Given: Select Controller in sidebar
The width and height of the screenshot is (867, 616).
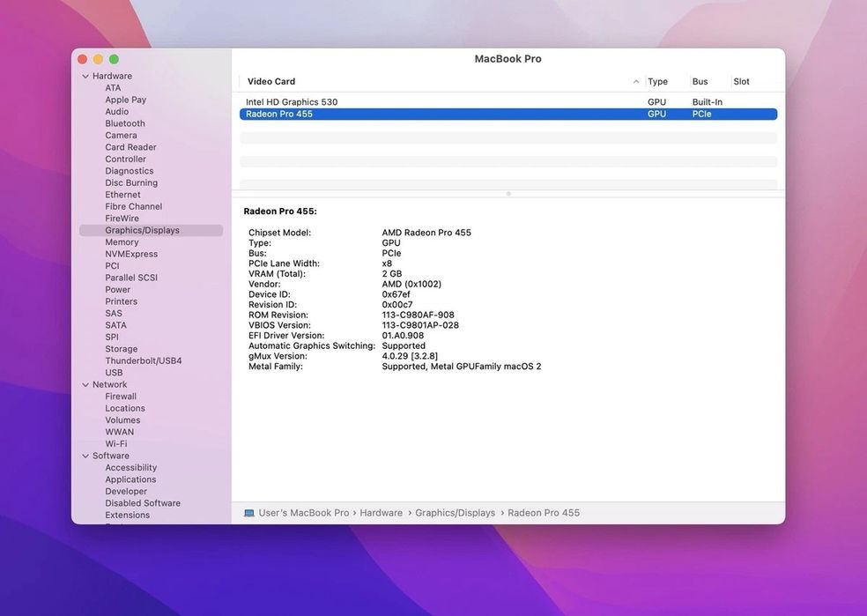Looking at the screenshot, I should [125, 160].
